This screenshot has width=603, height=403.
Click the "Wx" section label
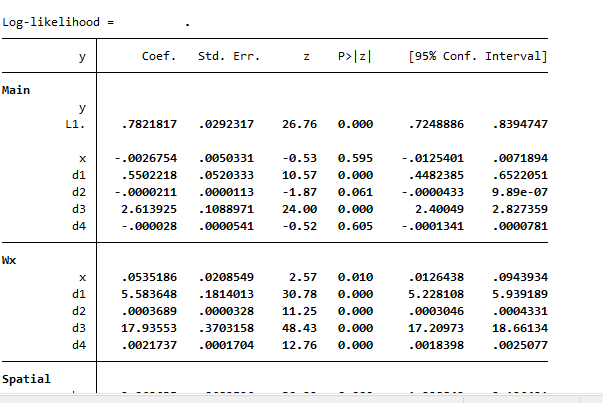tap(9, 260)
